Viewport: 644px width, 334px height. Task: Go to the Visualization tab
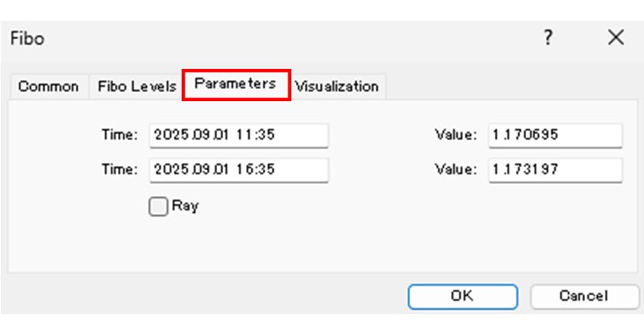click(337, 87)
